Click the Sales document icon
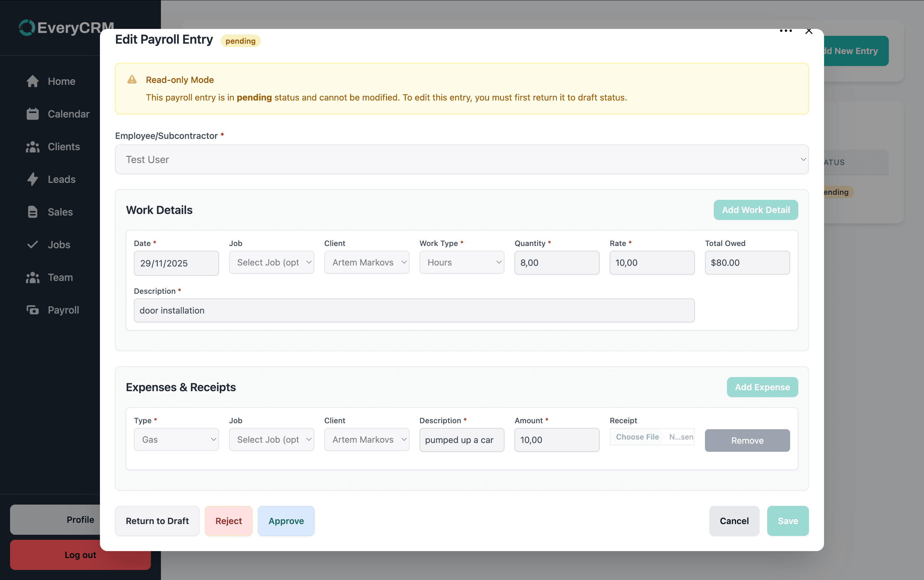This screenshot has width=924, height=580. 33,212
